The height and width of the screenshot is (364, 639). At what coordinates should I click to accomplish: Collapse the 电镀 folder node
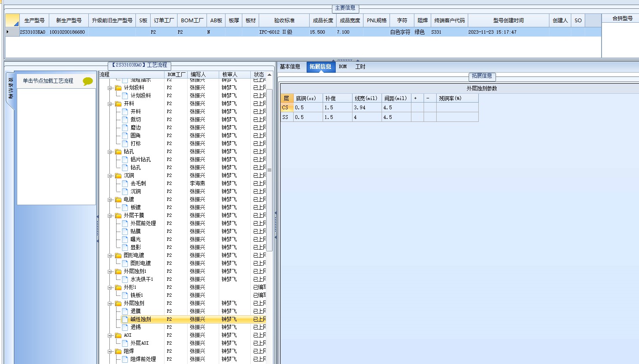110,200
